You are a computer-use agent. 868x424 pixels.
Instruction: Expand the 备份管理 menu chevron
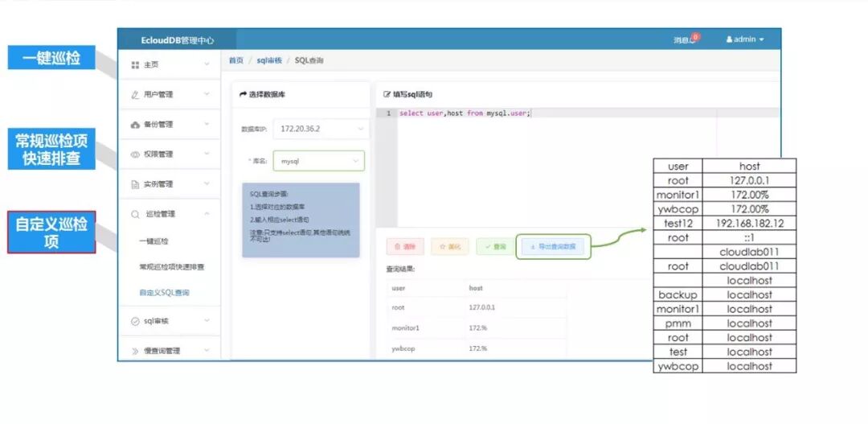tap(207, 124)
